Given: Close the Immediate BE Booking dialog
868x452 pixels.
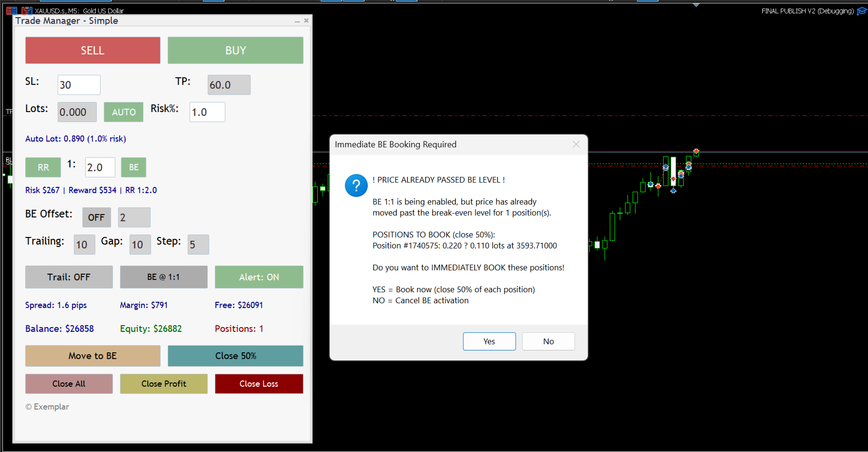Looking at the screenshot, I should (x=576, y=144).
